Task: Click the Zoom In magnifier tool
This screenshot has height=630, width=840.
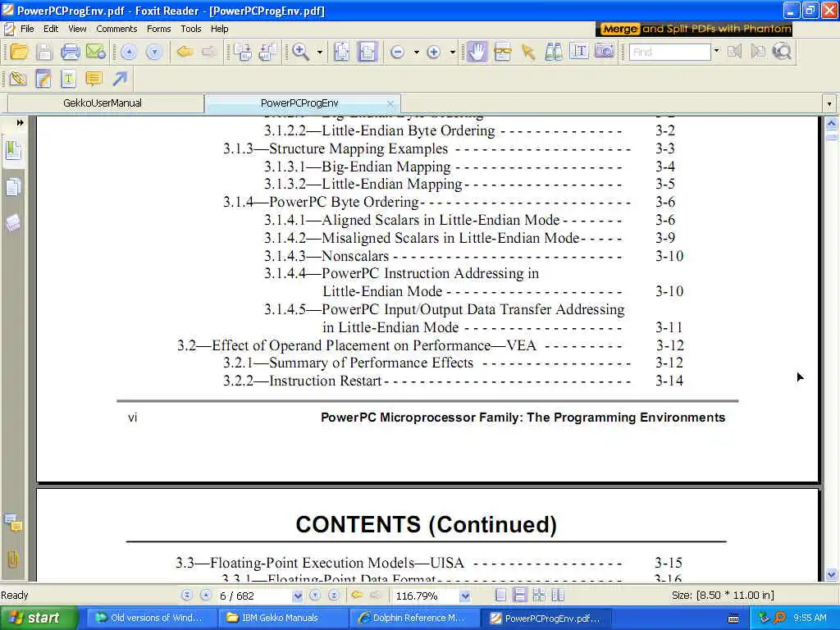Action: pyautogui.click(x=300, y=52)
